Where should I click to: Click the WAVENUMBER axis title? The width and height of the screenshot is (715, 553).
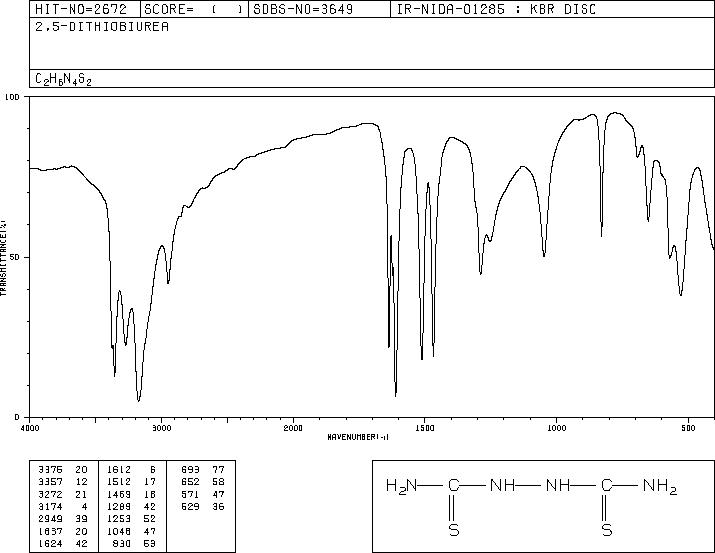click(358, 437)
